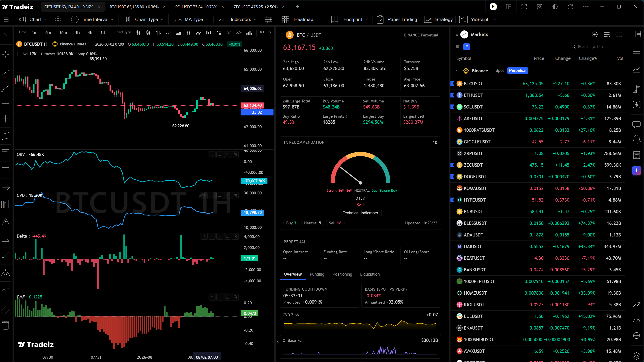Viewport: 644px width, 362px height.
Task: Click the blue AI sparkle button
Action: (x=637, y=170)
